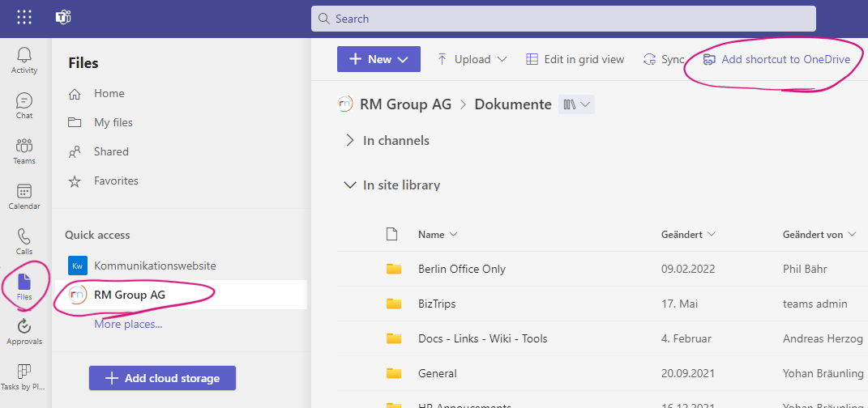Open My files section
The image size is (868, 408).
click(x=113, y=122)
